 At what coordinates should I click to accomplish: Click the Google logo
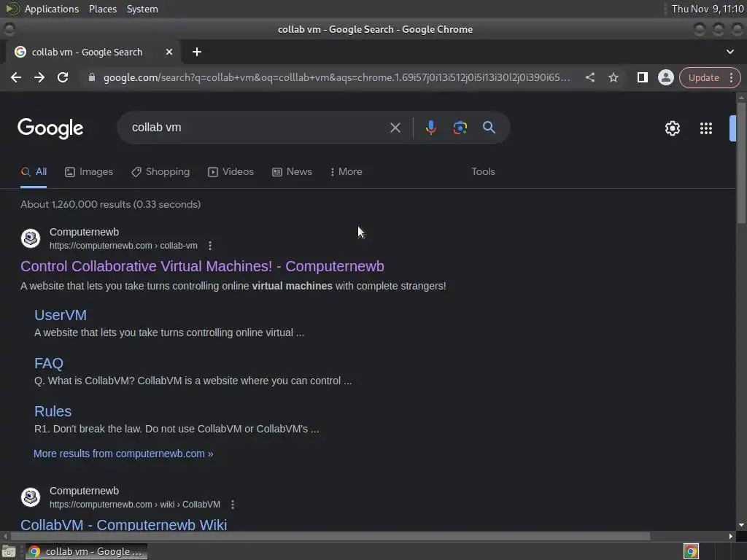click(50, 128)
